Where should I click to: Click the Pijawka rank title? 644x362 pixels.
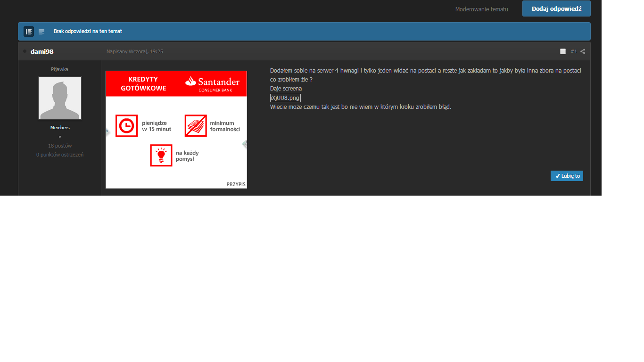[60, 69]
